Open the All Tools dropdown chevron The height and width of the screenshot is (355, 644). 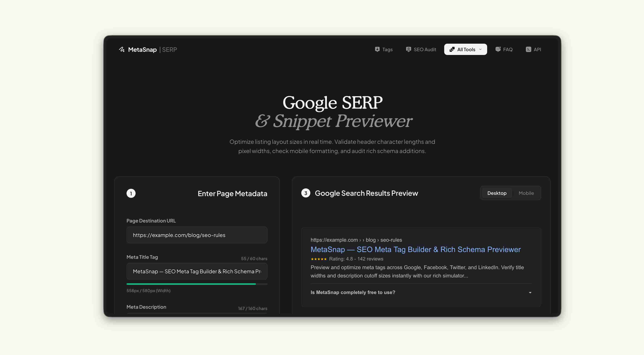pyautogui.click(x=480, y=49)
